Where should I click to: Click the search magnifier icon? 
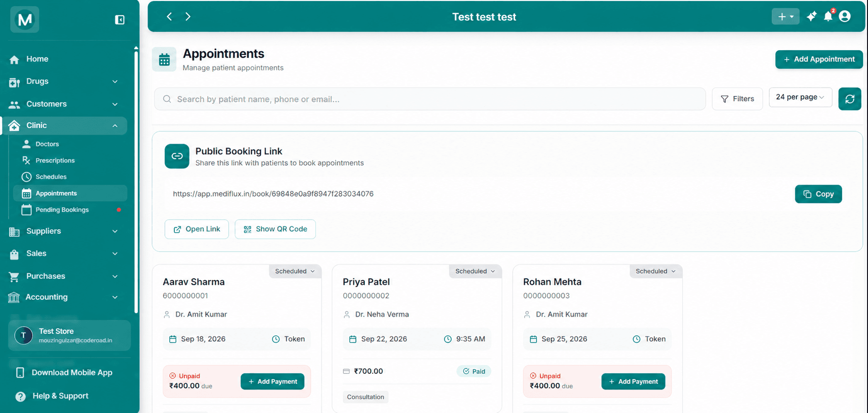[167, 99]
